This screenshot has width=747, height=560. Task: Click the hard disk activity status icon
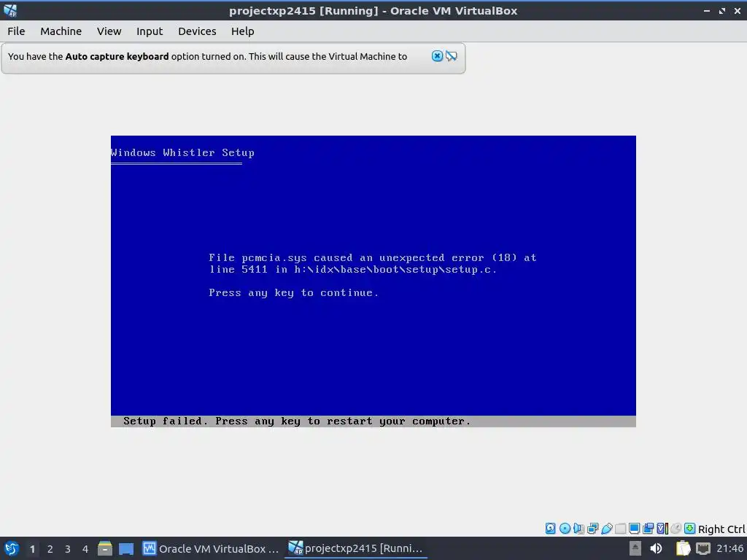pos(550,528)
